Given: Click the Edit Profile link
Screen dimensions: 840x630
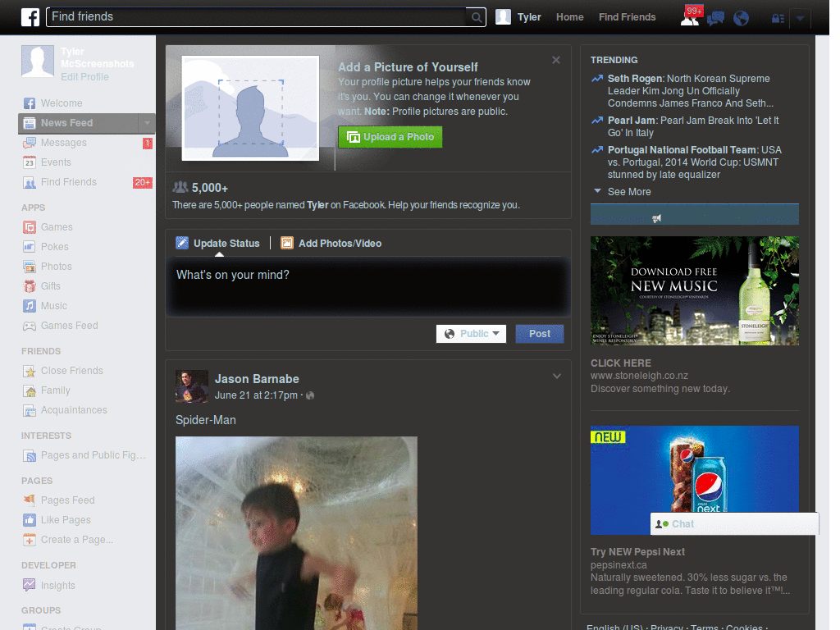Looking at the screenshot, I should (x=84, y=76).
